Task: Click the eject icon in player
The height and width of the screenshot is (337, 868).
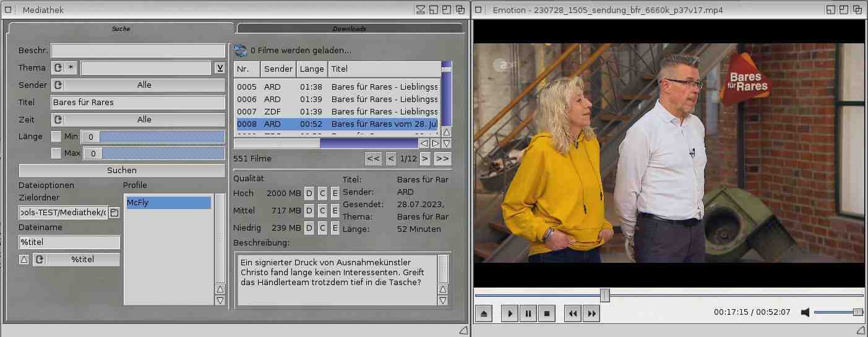Action: pos(484,314)
